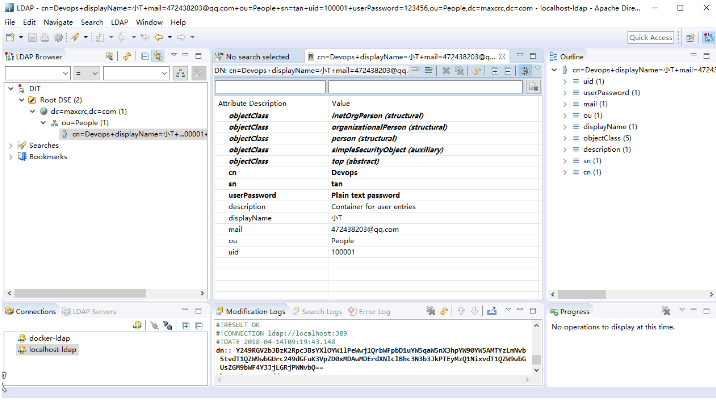Click the Reload Attributes icon in editor toolbar
716x400 pixels.
477,70
